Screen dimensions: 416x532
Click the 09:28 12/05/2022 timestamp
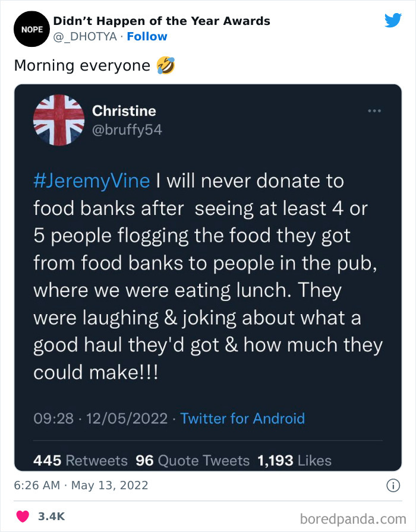[x=100, y=419]
